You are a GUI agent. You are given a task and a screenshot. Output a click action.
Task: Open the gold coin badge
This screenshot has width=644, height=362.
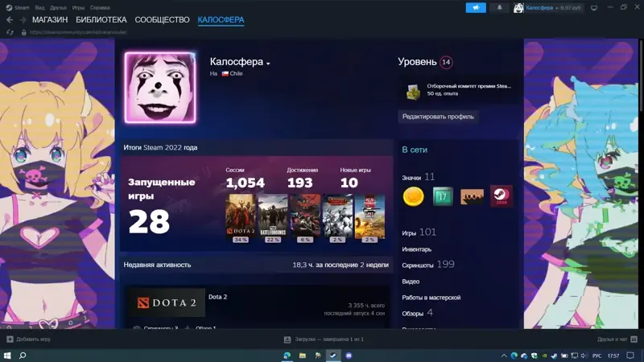pos(413,196)
